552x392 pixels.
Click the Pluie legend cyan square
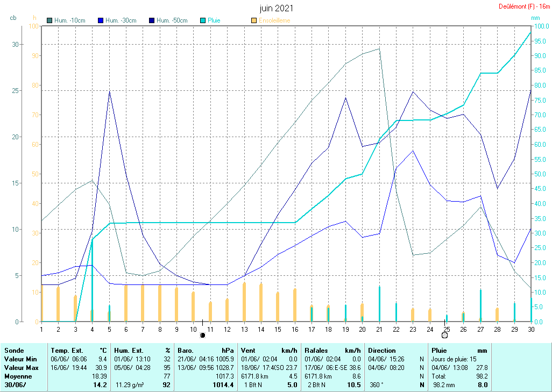point(203,20)
